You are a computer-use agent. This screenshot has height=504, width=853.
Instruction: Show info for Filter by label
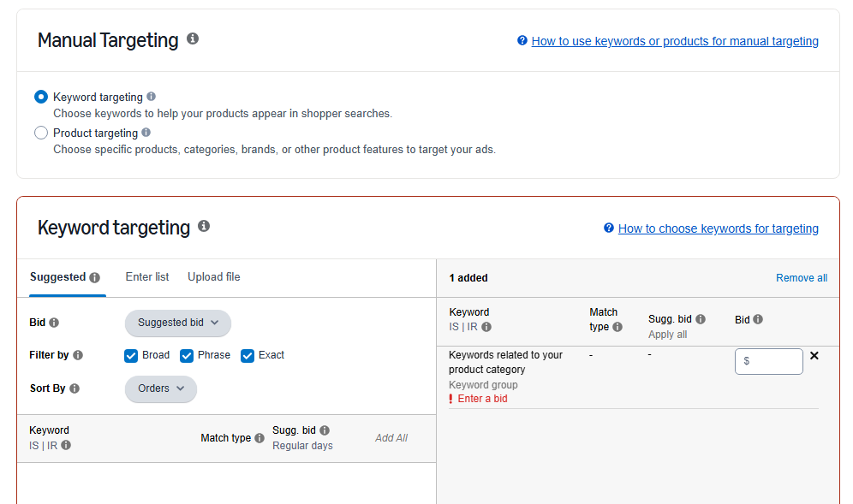point(78,355)
